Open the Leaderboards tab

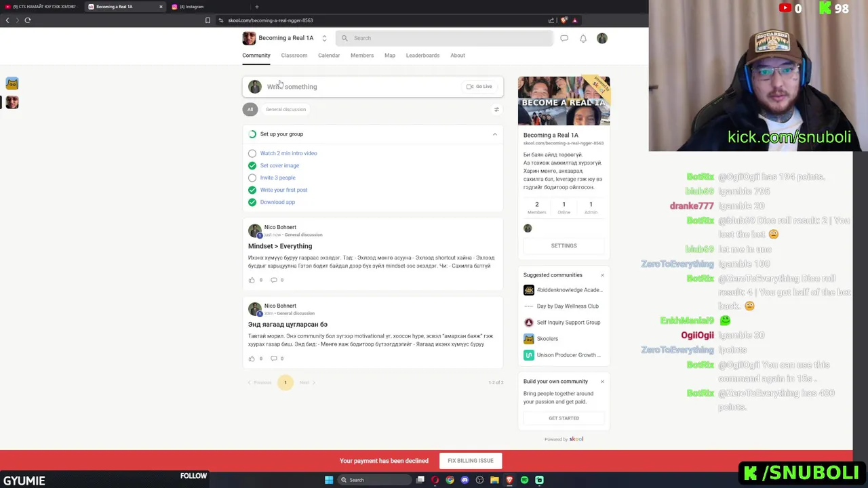pyautogui.click(x=422, y=56)
